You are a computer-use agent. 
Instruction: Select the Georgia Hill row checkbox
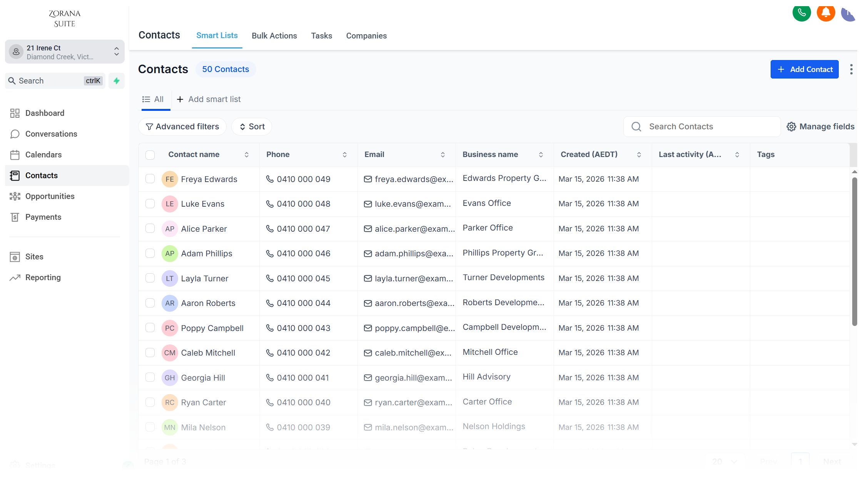[150, 378]
